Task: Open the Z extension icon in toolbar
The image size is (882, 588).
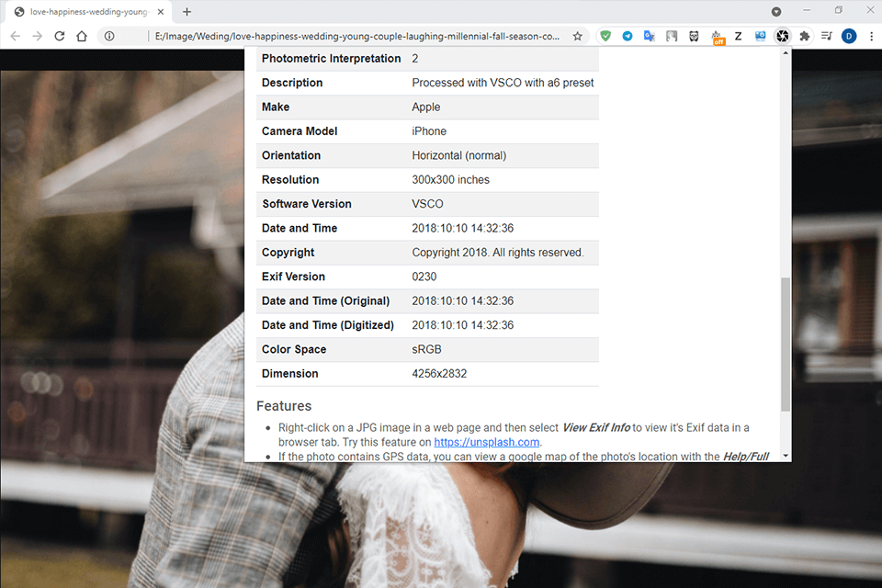Action: (x=738, y=35)
